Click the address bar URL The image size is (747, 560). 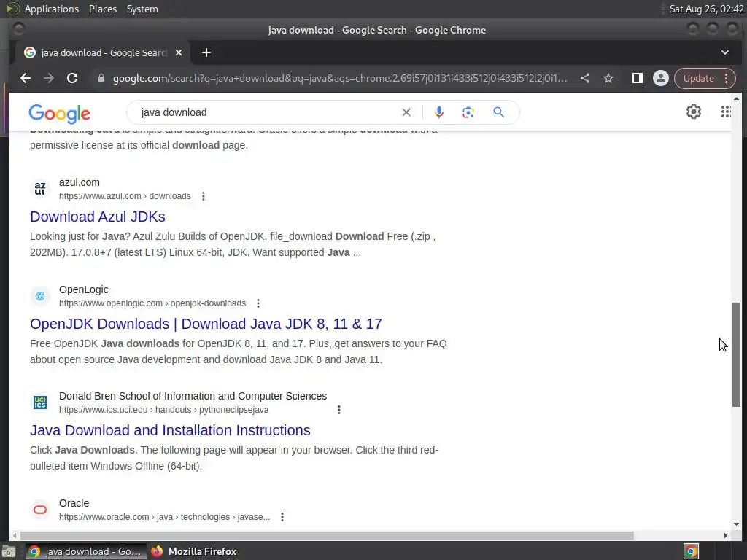point(340,78)
